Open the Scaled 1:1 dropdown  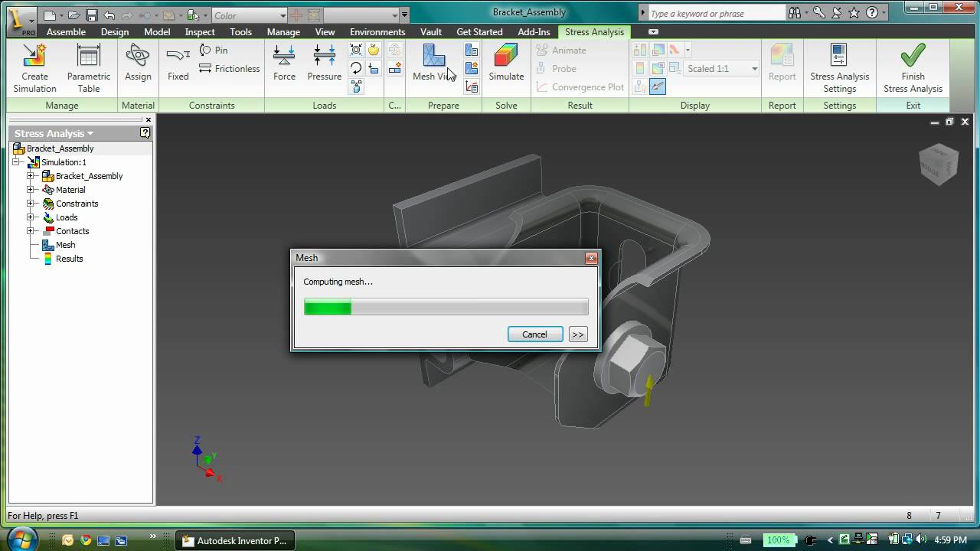722,69
